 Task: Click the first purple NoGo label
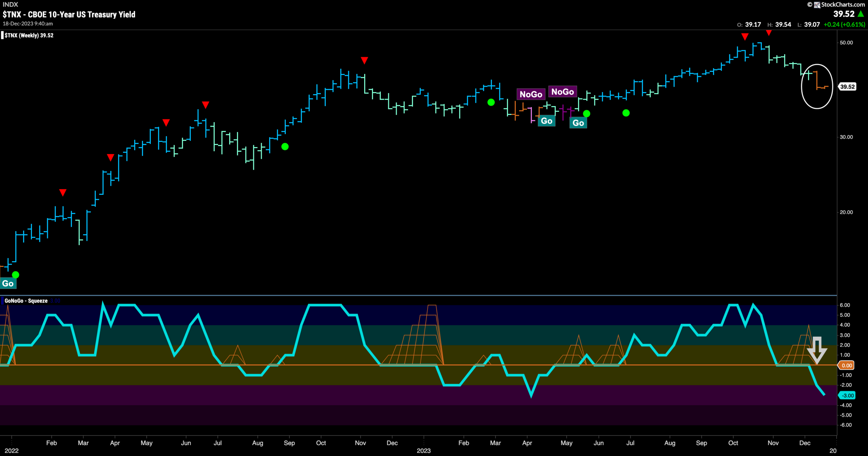click(531, 94)
